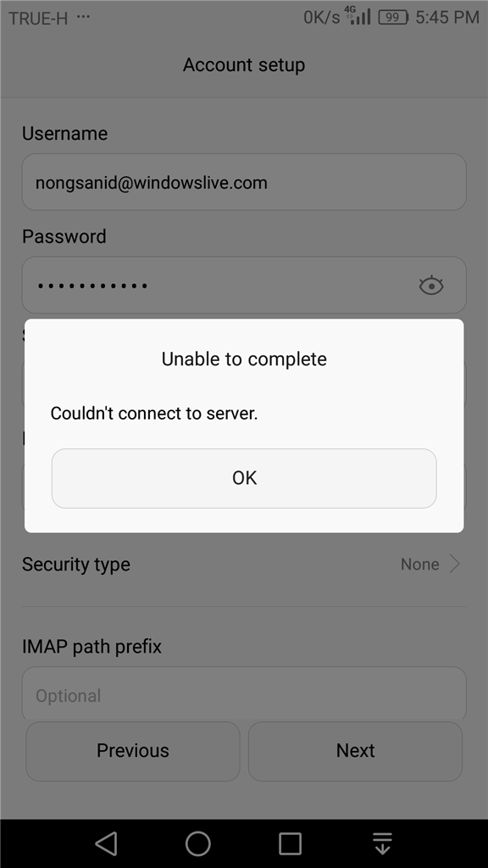Tap the Account setup title bar
This screenshot has width=488, height=868.
[244, 64]
